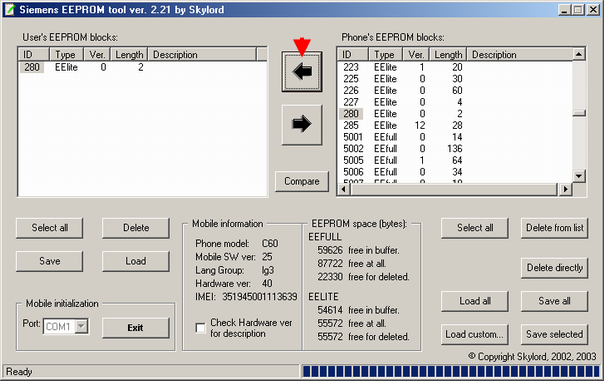604x381 pixels.
Task: Click the phone list horizontal scrollbar track
Action: coord(455,189)
